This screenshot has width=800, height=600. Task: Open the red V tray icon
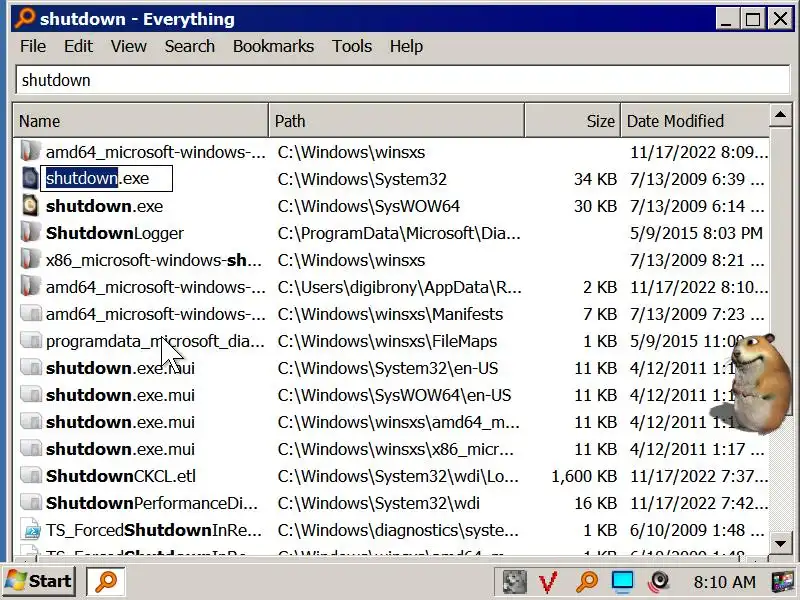(548, 582)
